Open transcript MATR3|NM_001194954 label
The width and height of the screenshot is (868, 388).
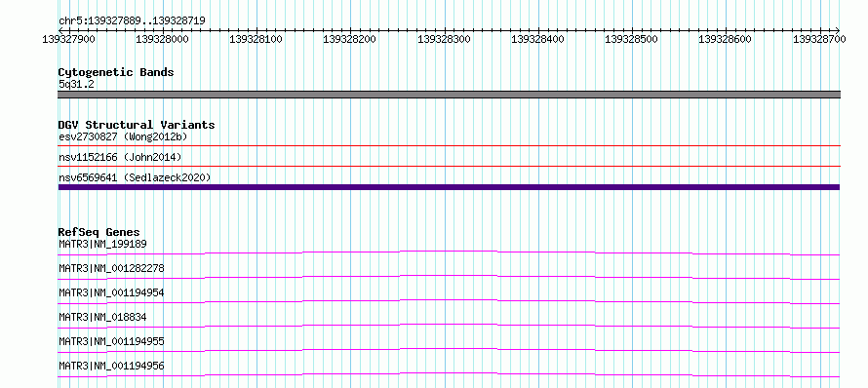(x=111, y=292)
